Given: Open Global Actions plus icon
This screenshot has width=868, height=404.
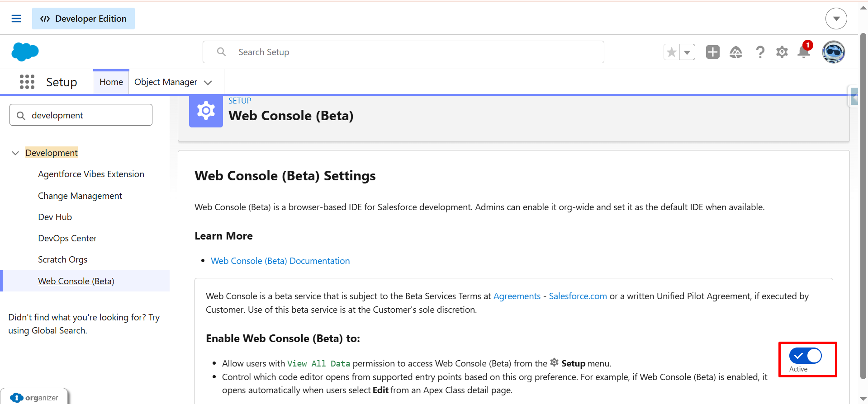Looking at the screenshot, I should coord(712,52).
